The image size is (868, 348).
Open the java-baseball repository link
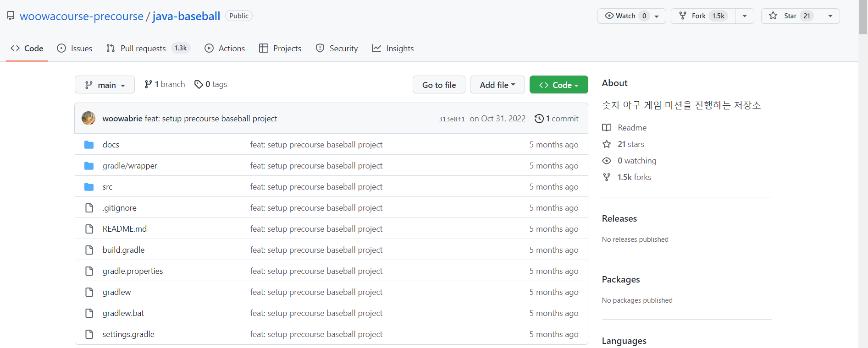pos(186,16)
